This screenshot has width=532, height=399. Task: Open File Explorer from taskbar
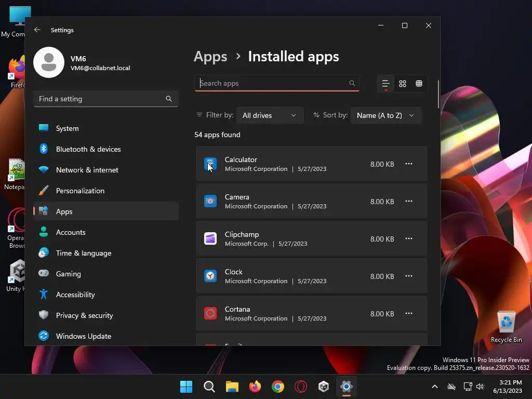coord(232,387)
